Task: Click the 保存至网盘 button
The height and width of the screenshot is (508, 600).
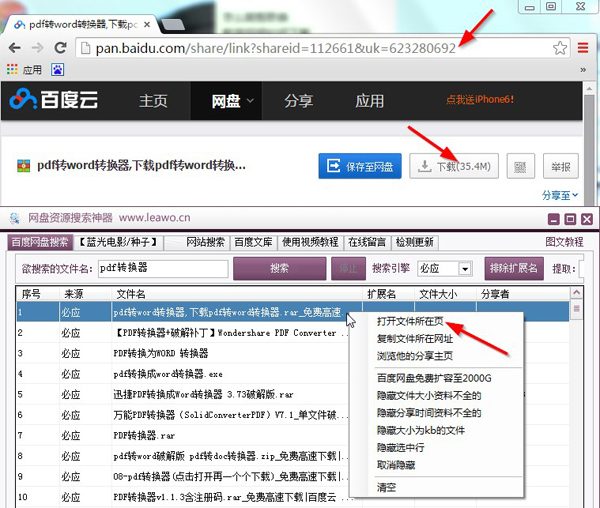Action: click(360, 166)
